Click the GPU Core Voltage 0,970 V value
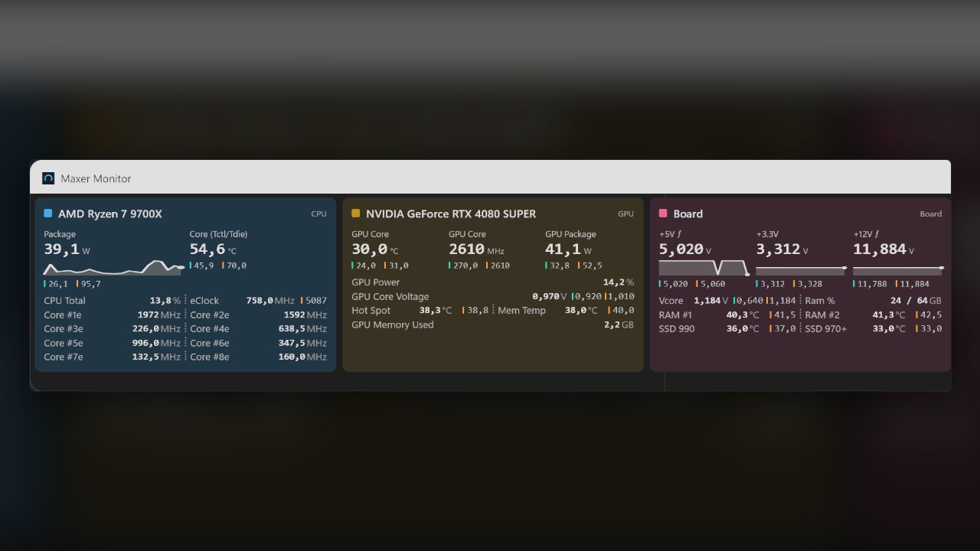This screenshot has height=551, width=980. (550, 296)
